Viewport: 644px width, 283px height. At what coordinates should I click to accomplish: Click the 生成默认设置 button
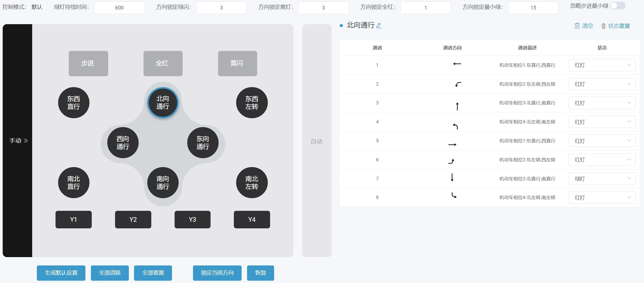coord(61,273)
